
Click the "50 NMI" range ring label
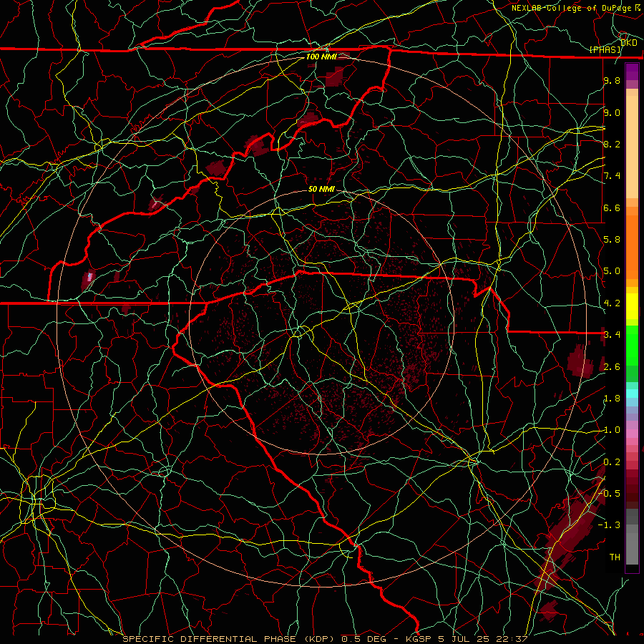pyautogui.click(x=321, y=189)
